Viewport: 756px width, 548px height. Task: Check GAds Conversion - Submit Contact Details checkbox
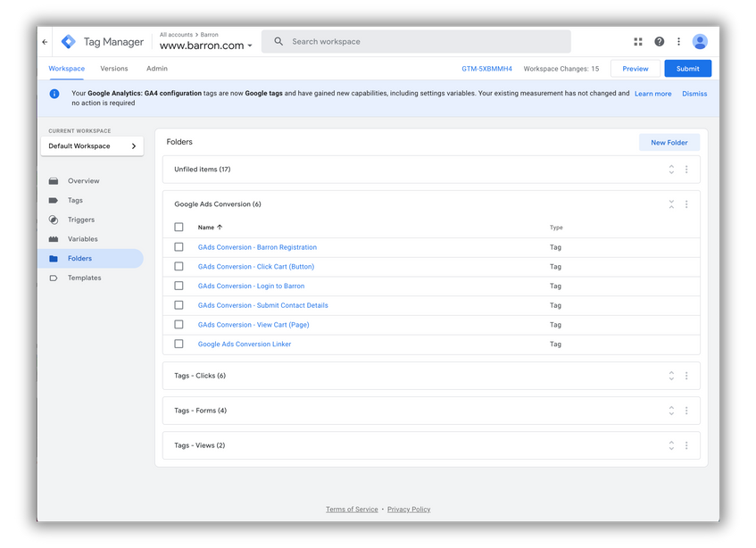[179, 305]
